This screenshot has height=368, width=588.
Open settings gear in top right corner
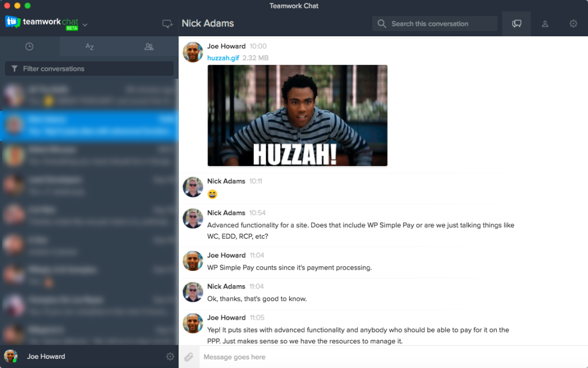click(x=573, y=24)
